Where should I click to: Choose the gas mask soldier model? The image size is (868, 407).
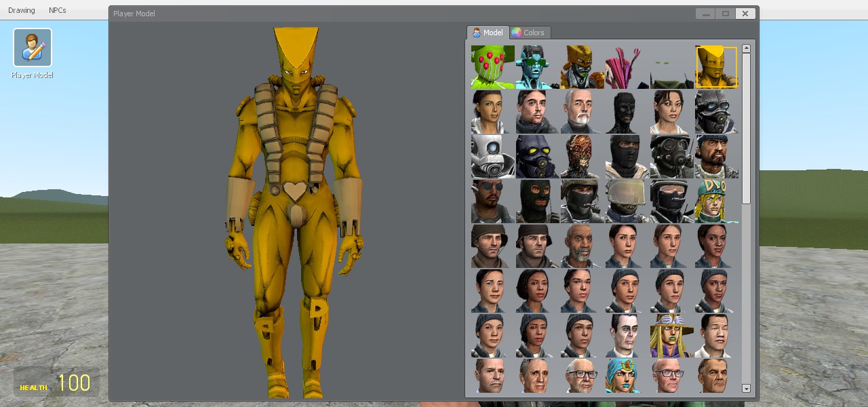click(671, 157)
